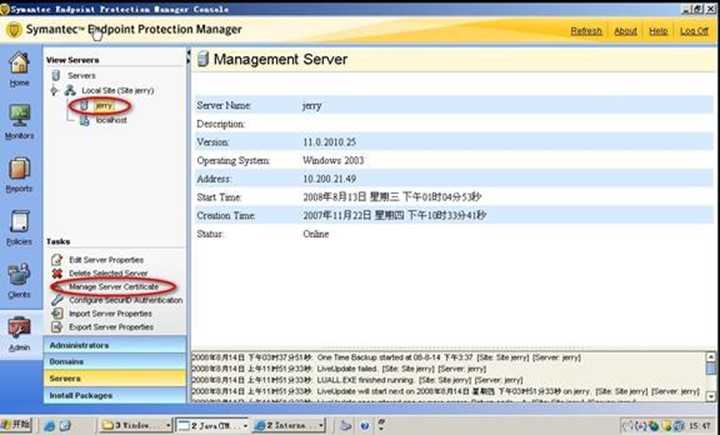Click the Internet Explorer quick launch icon

[49, 426]
